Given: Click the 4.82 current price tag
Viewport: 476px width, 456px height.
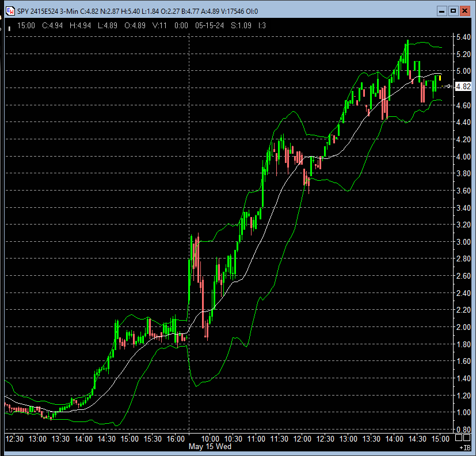Looking at the screenshot, I should (x=463, y=86).
